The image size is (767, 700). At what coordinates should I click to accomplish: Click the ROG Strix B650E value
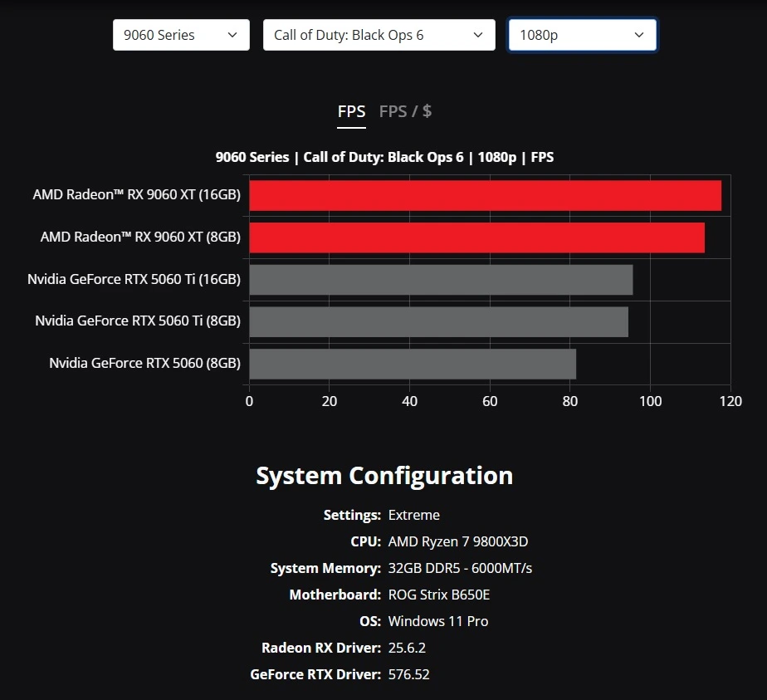pos(439,595)
